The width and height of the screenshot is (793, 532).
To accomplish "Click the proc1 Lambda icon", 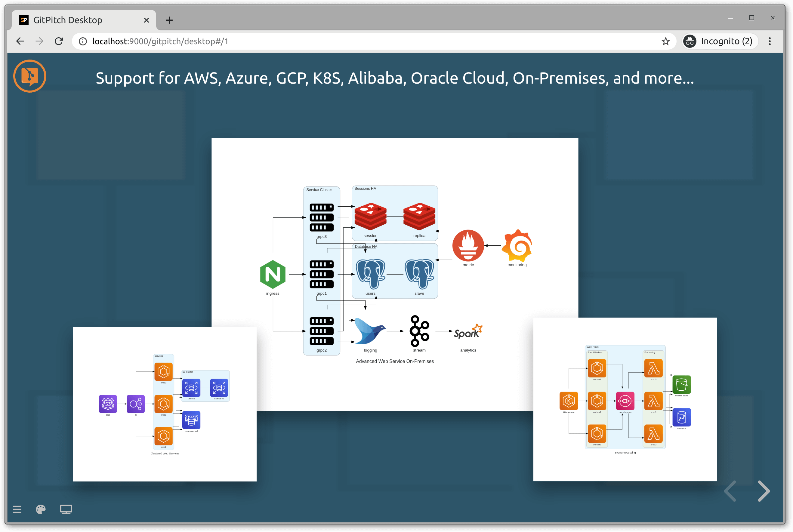I will point(653,401).
